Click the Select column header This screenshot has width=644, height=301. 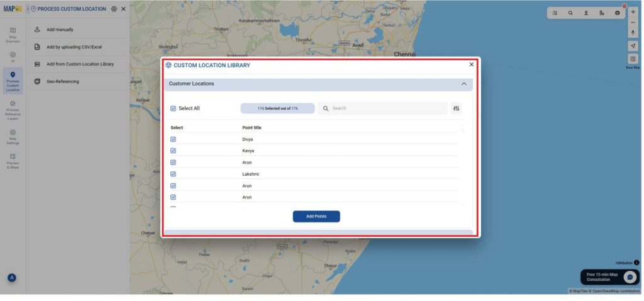(x=177, y=128)
